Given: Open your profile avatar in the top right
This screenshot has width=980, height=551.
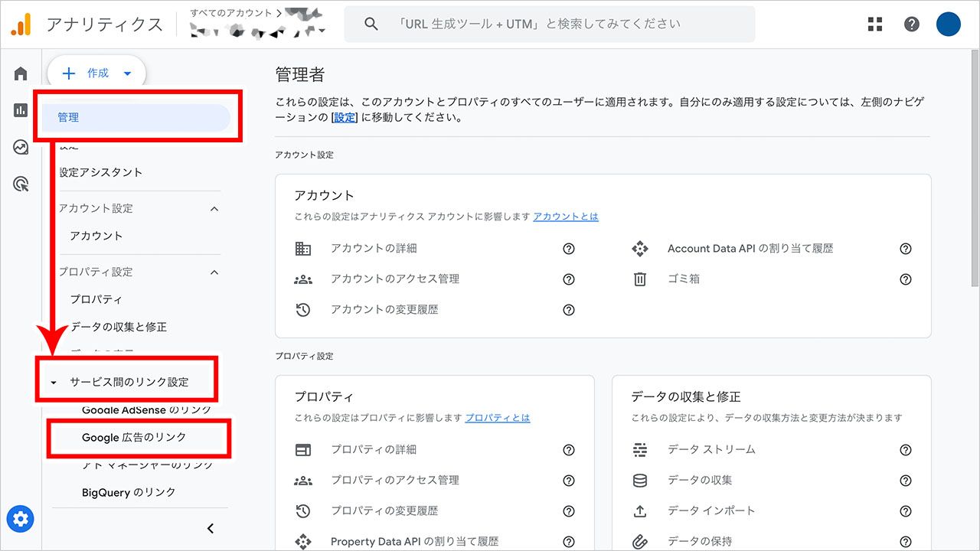Looking at the screenshot, I should pos(948,24).
